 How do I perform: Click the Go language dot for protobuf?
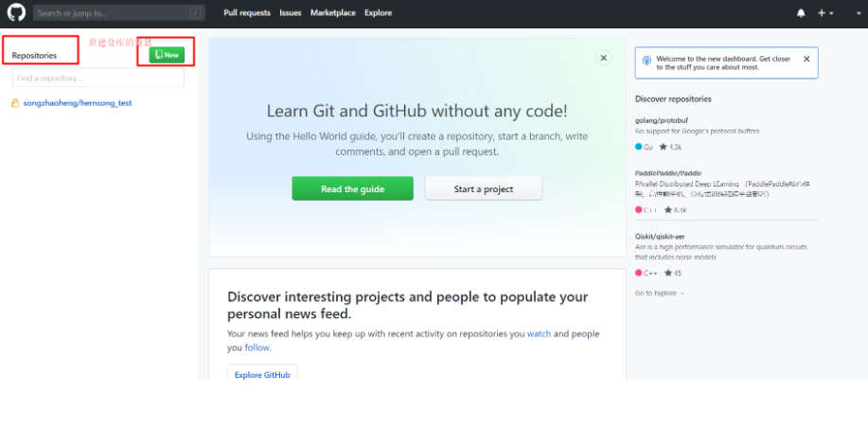638,147
